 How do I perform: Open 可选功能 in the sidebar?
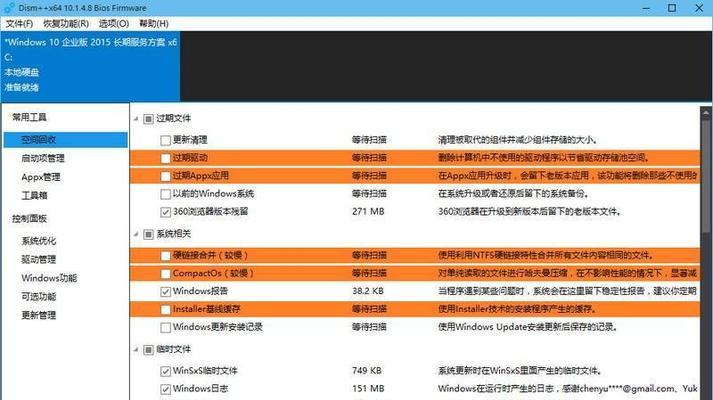39,296
